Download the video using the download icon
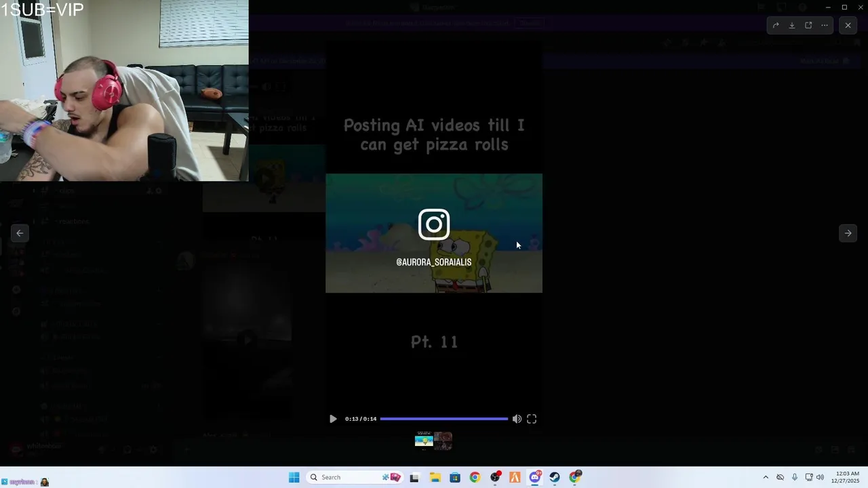Image resolution: width=868 pixels, height=488 pixels. pos(792,25)
